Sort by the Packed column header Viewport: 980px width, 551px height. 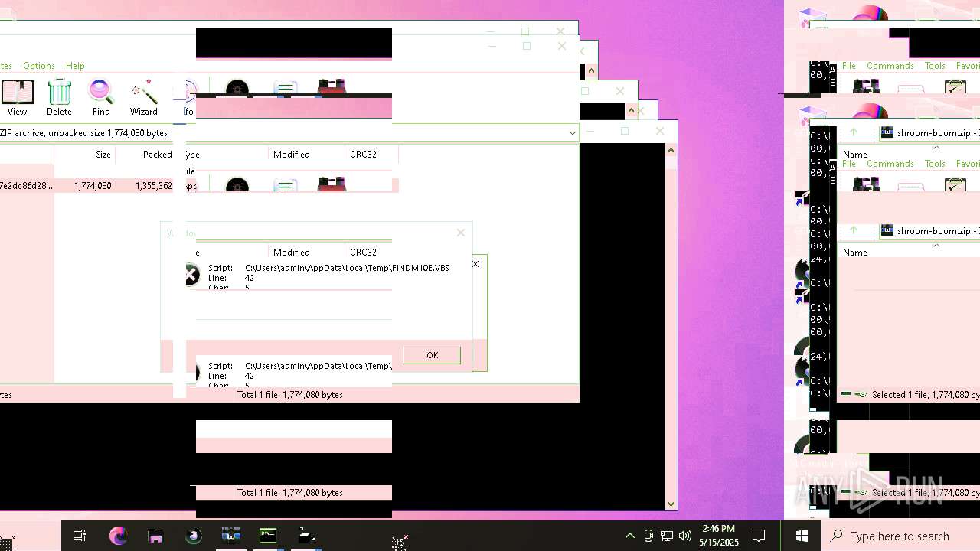tap(157, 155)
